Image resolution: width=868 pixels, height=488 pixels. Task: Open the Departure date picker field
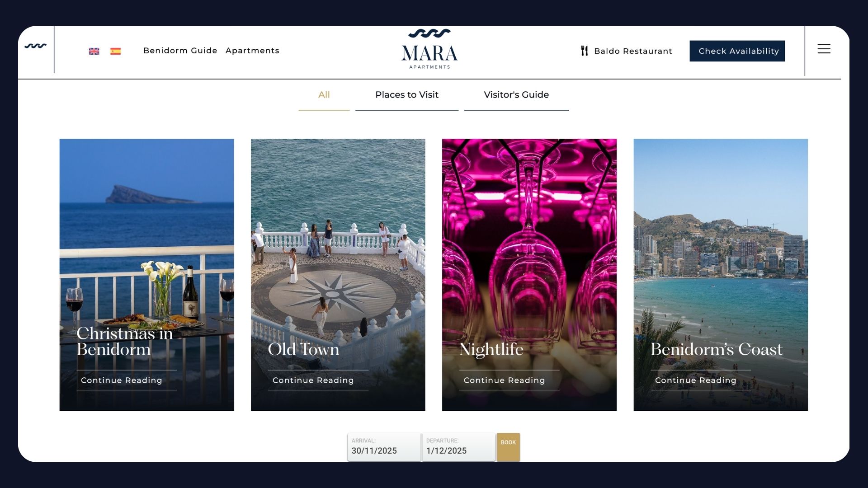pos(458,447)
